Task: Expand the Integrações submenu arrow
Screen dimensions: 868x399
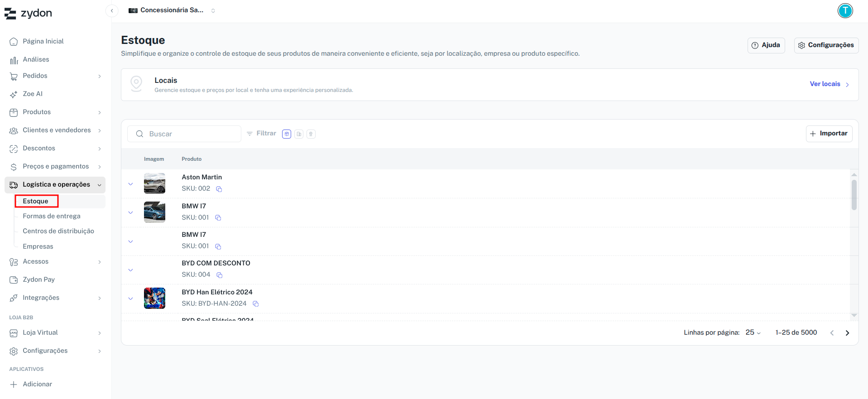Action: point(100,298)
